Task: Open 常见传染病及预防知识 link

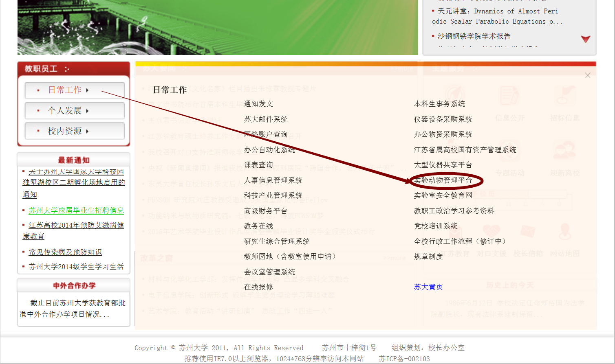Action: (65, 252)
